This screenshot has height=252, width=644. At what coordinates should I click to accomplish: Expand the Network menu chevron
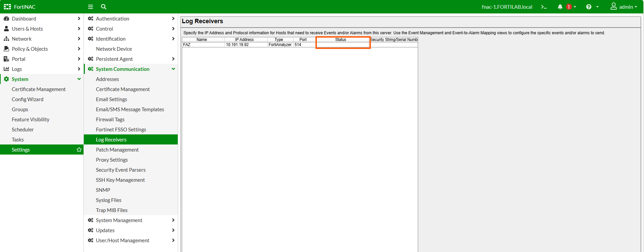coord(79,39)
